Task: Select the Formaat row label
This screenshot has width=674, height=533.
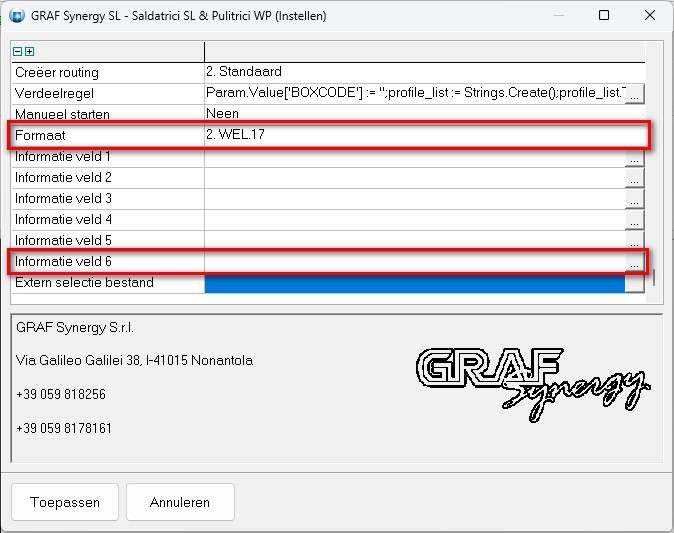Action: click(40, 135)
